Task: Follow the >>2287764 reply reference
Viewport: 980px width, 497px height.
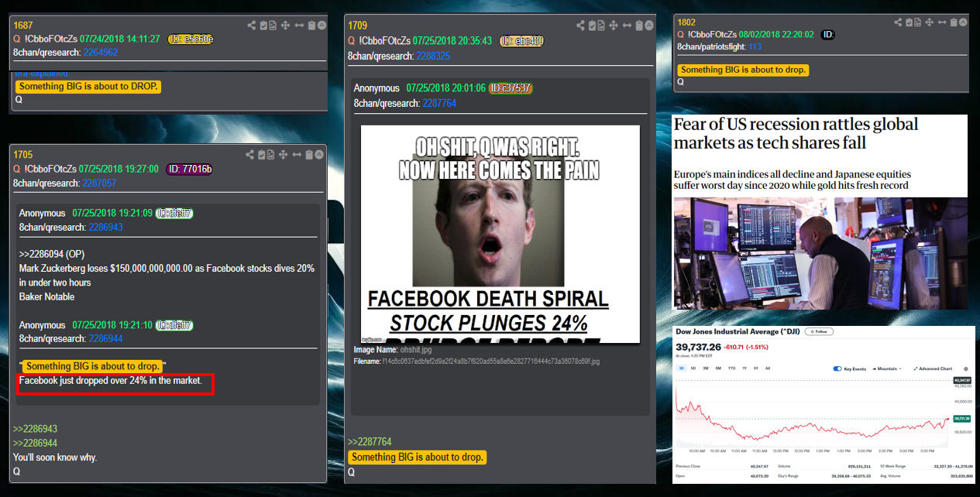Action: [370, 442]
